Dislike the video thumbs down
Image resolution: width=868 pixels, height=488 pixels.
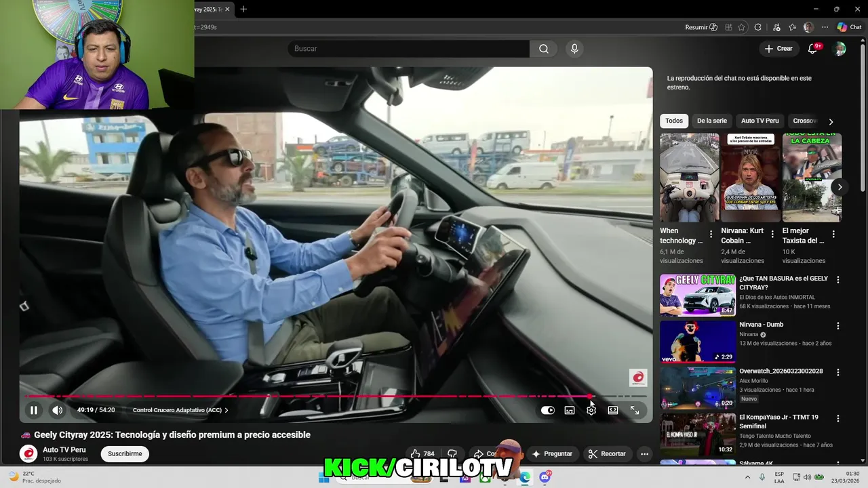[452, 453]
